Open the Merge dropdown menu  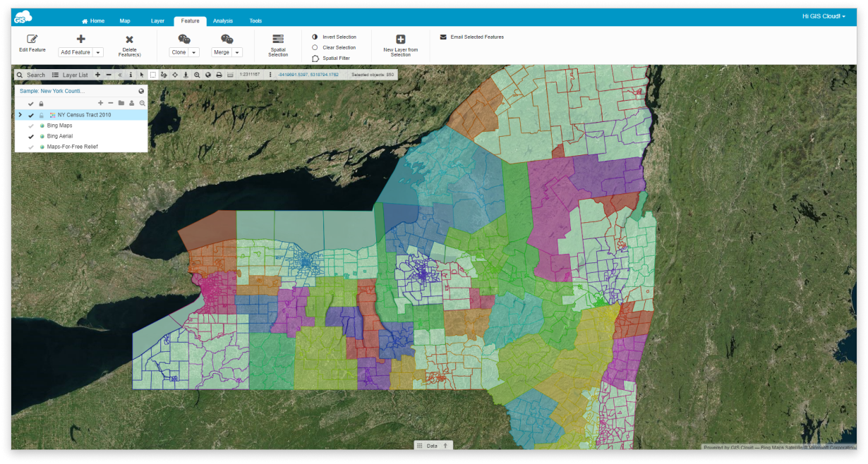tap(236, 52)
